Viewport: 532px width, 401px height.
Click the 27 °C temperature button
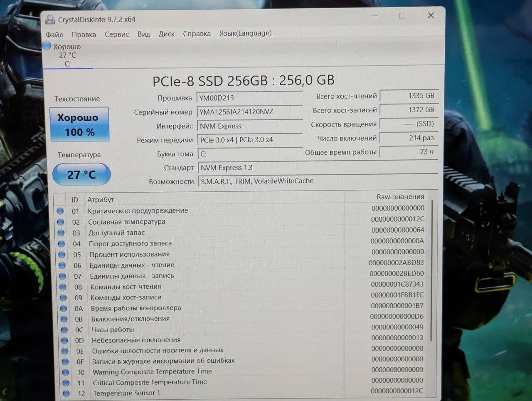point(81,175)
